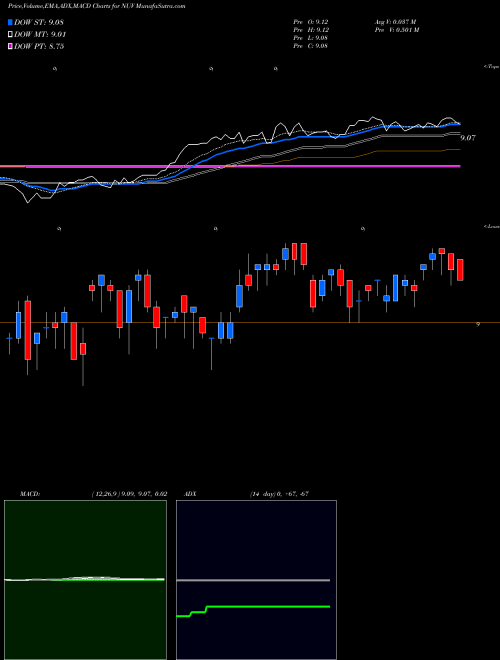
Task: Click the 'ADX' panel heading
Action: pyautogui.click(x=190, y=493)
